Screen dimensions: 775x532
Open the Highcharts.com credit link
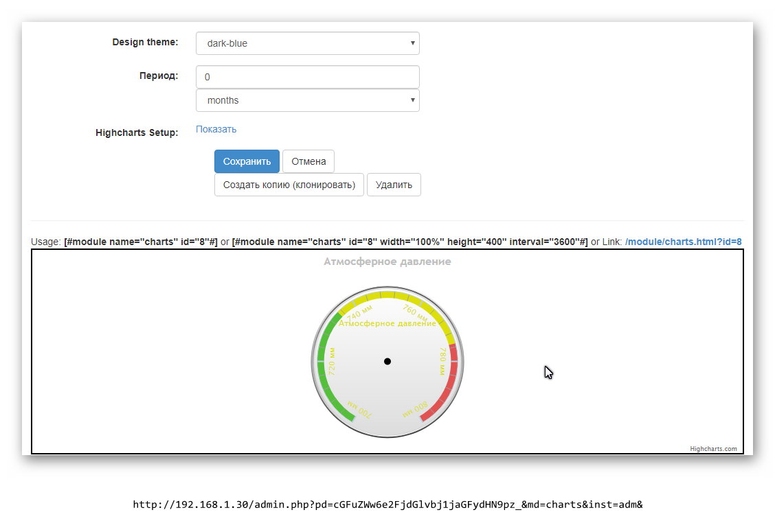[713, 449]
